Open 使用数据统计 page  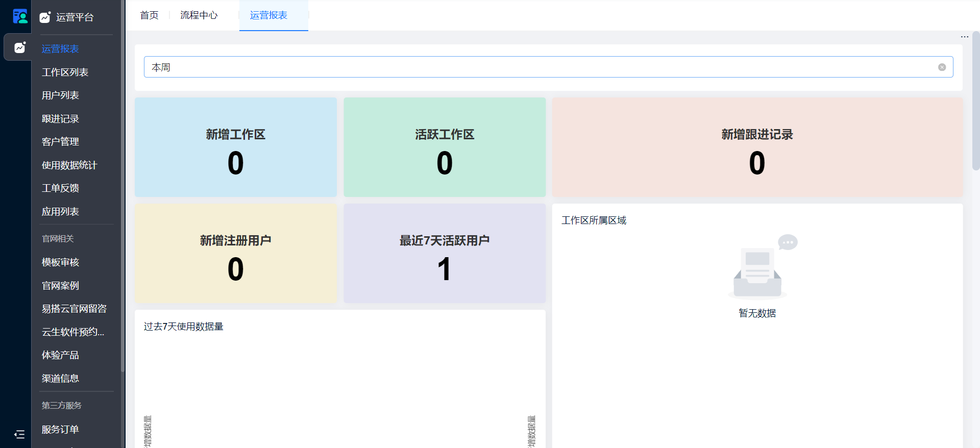[69, 165]
